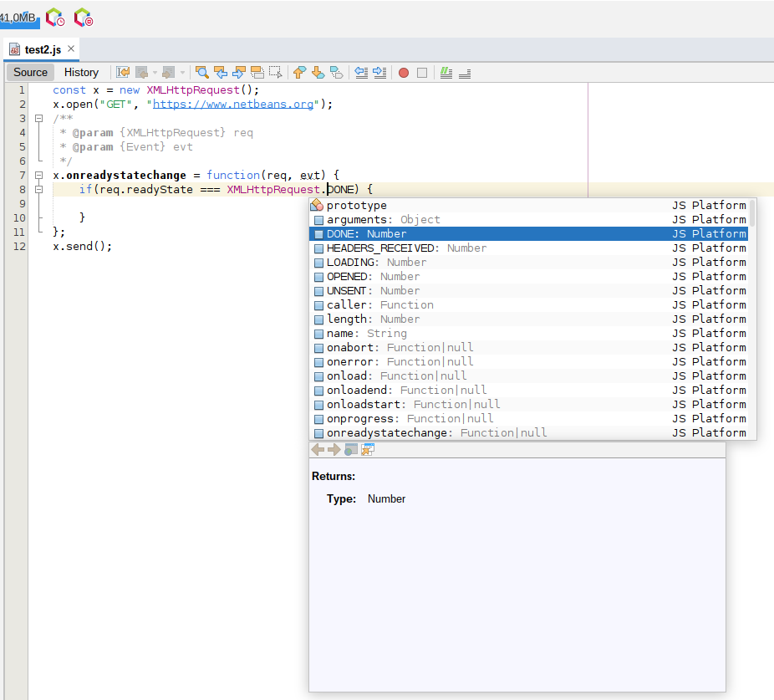
Task: Click Find Previous Occurrence icon
Action: click(220, 73)
